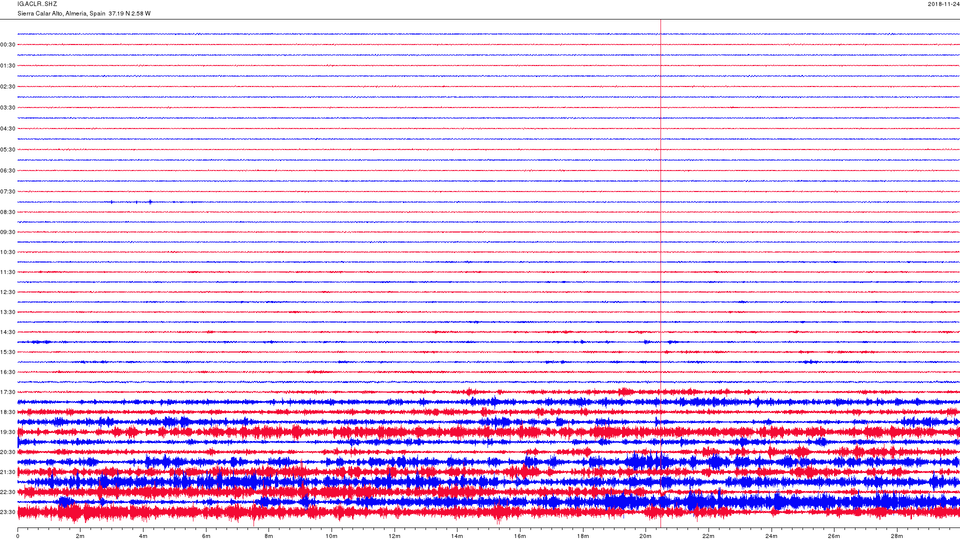Click the 00:30 row time label

click(8, 45)
